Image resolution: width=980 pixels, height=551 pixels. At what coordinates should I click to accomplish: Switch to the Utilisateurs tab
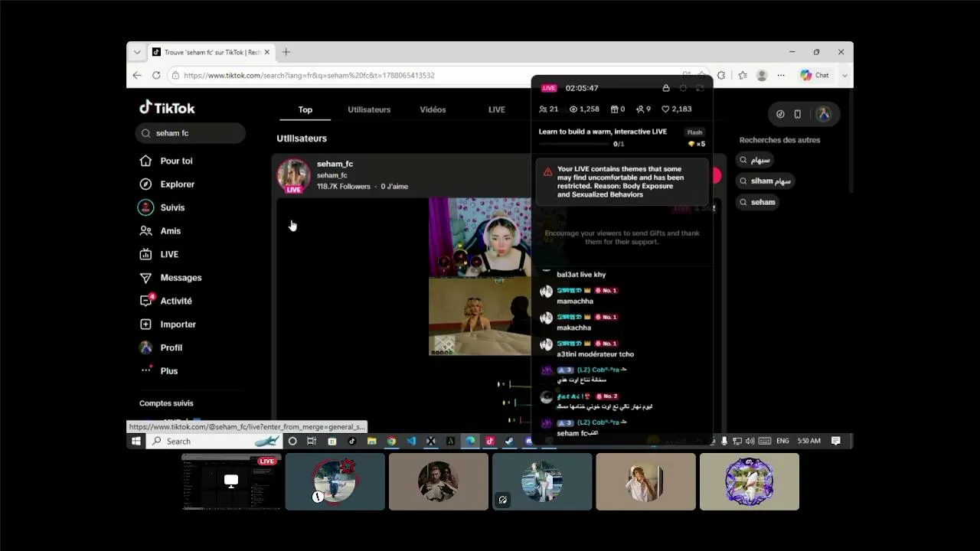pyautogui.click(x=369, y=109)
